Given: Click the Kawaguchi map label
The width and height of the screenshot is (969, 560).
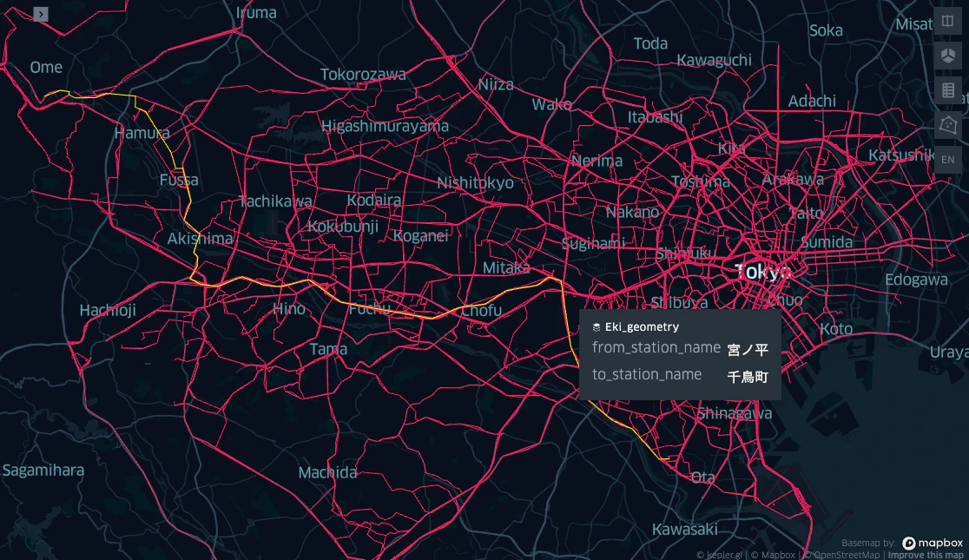Looking at the screenshot, I should (715, 61).
